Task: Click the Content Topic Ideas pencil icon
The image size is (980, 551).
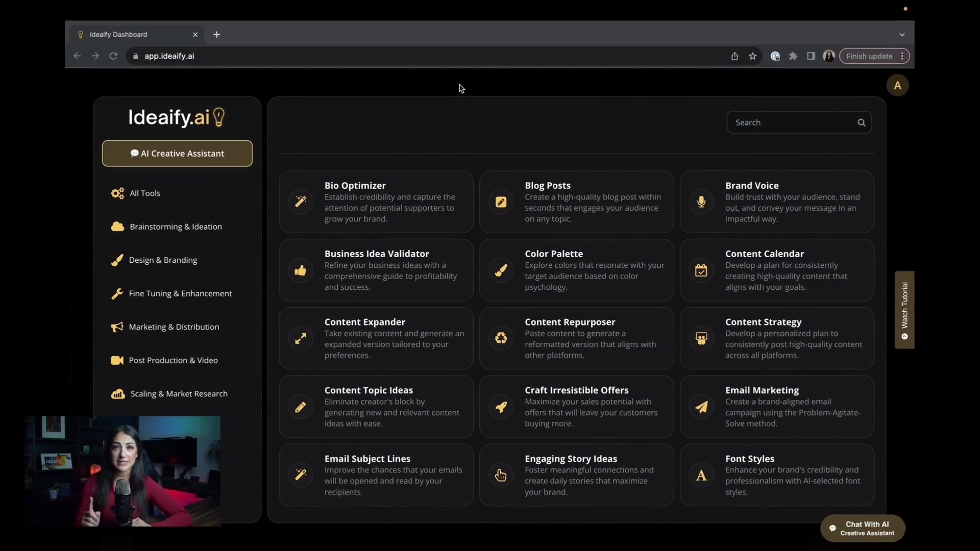Action: pyautogui.click(x=301, y=407)
